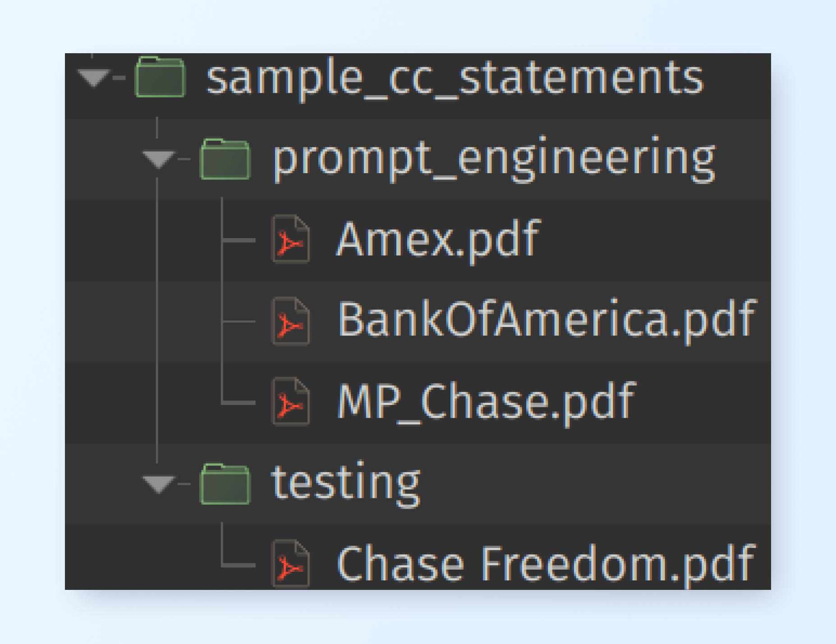Image resolution: width=836 pixels, height=644 pixels.
Task: Click the prompt_engineering folder icon
Action: pos(225,159)
